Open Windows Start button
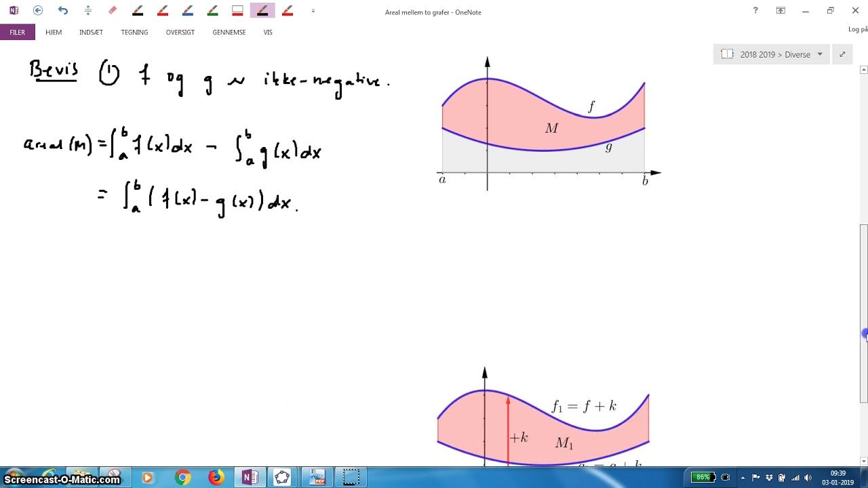This screenshot has height=488, width=868. [16, 478]
